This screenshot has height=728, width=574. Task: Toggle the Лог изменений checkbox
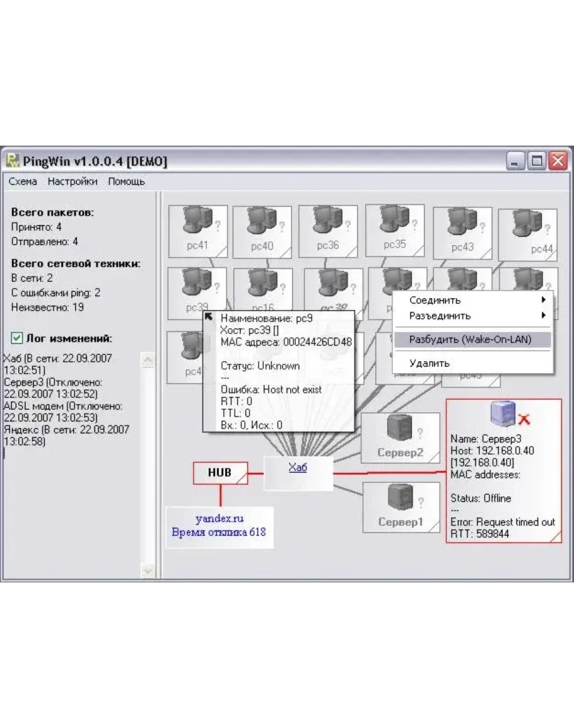pos(17,338)
